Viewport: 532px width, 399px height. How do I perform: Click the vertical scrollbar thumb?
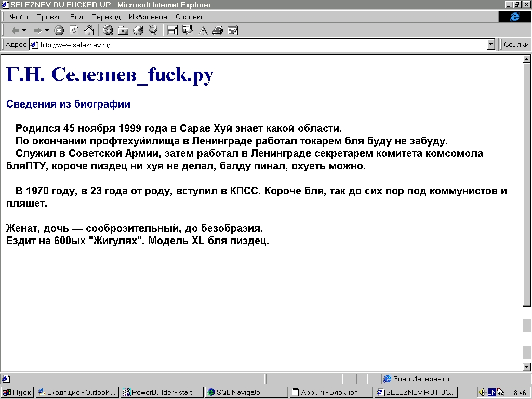tap(527, 184)
